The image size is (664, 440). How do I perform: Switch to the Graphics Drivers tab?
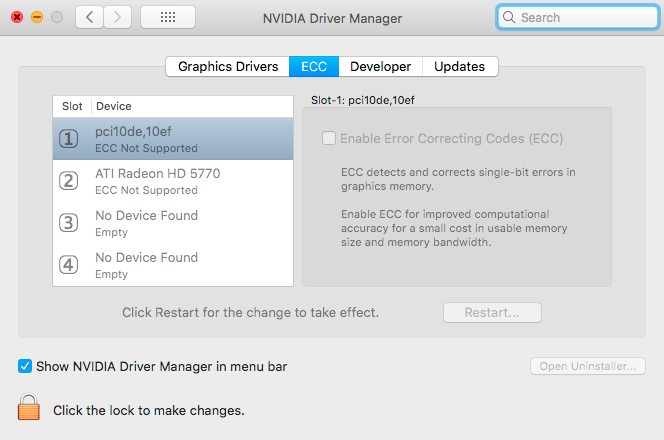228,66
